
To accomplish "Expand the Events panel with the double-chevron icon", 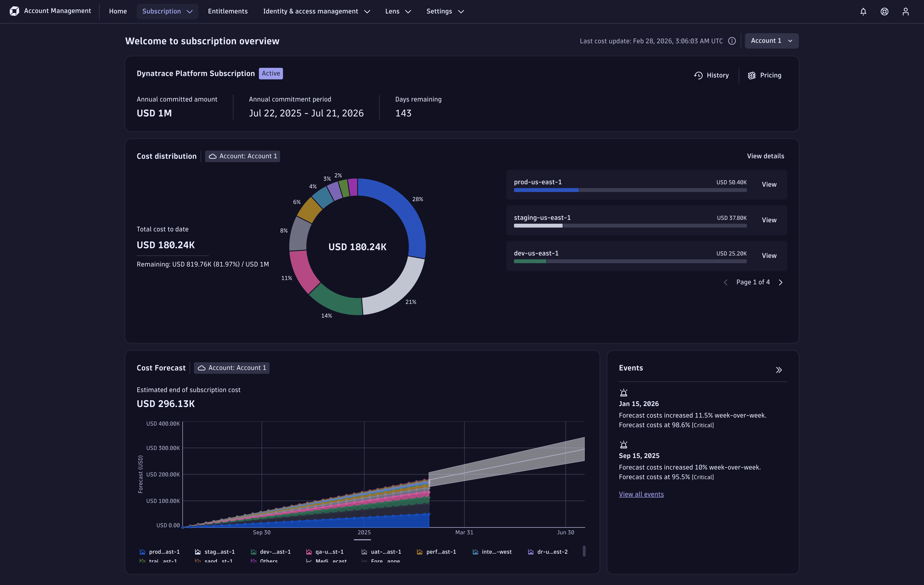I will pos(779,369).
